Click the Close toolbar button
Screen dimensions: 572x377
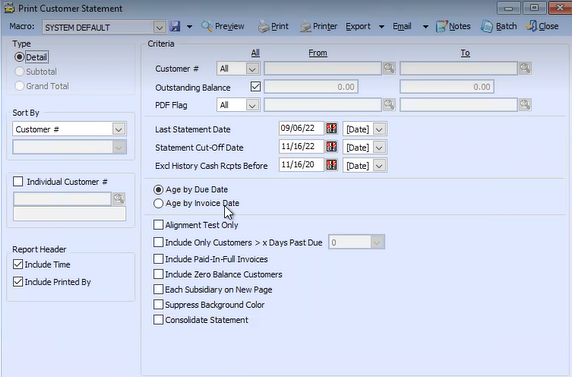[x=542, y=26]
